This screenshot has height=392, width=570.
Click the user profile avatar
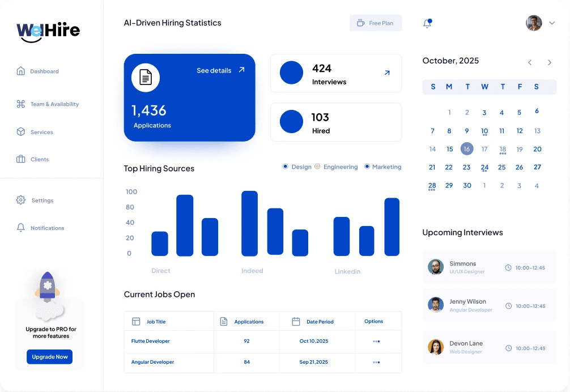click(534, 23)
